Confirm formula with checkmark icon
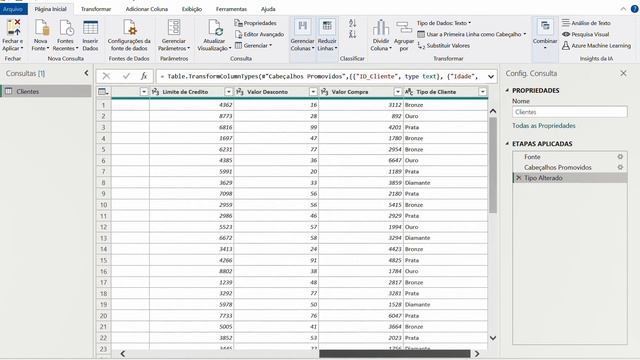The image size is (640, 360). (x=126, y=76)
